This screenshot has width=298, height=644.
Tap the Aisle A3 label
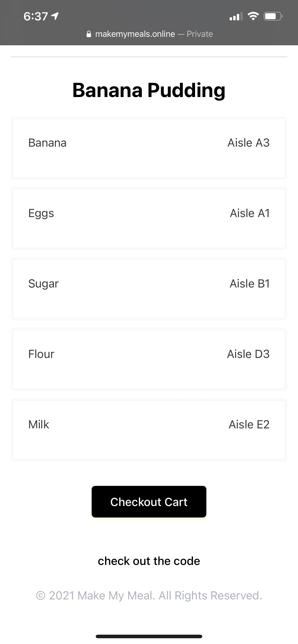pyautogui.click(x=248, y=143)
